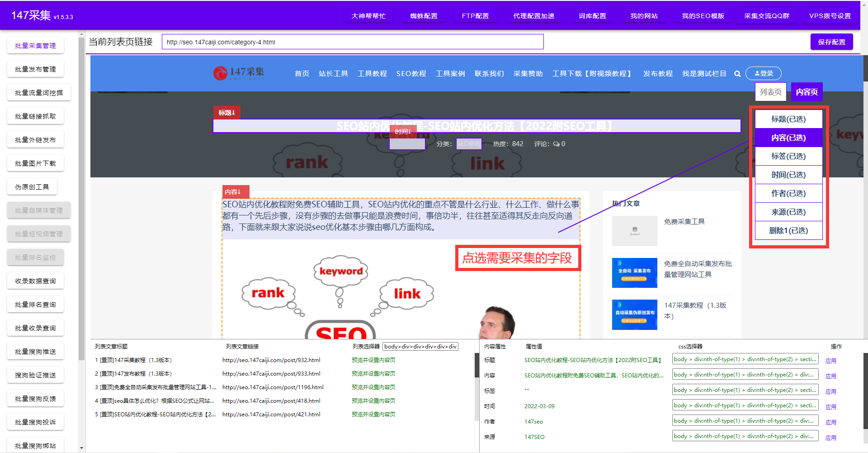Click the 内容↓ red marker label
Viewport: 868px width, 453px height.
tap(235, 192)
